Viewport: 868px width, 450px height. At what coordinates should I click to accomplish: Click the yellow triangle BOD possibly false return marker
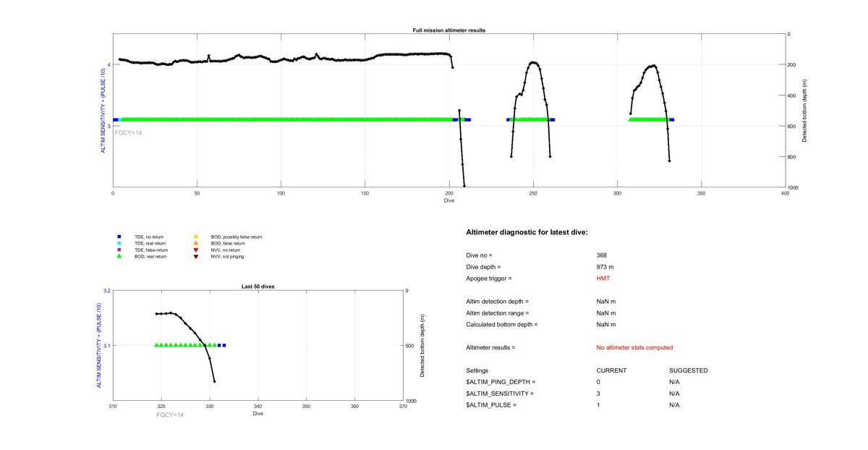tap(195, 237)
